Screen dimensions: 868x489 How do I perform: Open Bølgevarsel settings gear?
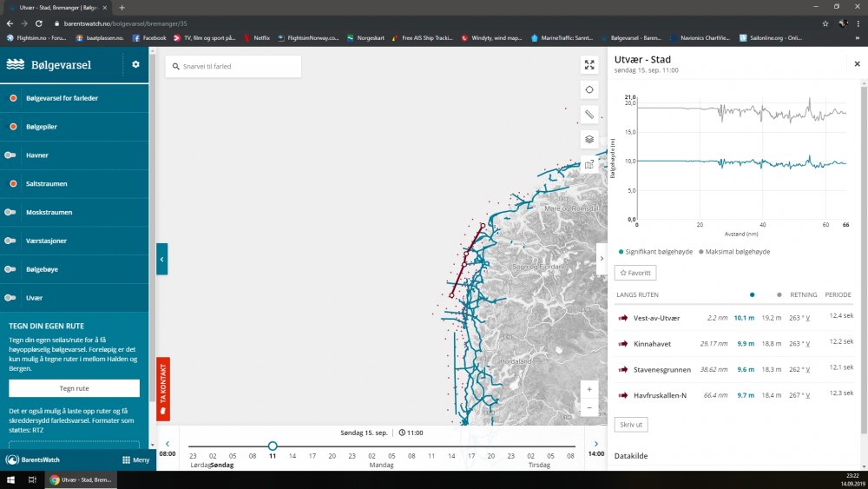pyautogui.click(x=135, y=64)
